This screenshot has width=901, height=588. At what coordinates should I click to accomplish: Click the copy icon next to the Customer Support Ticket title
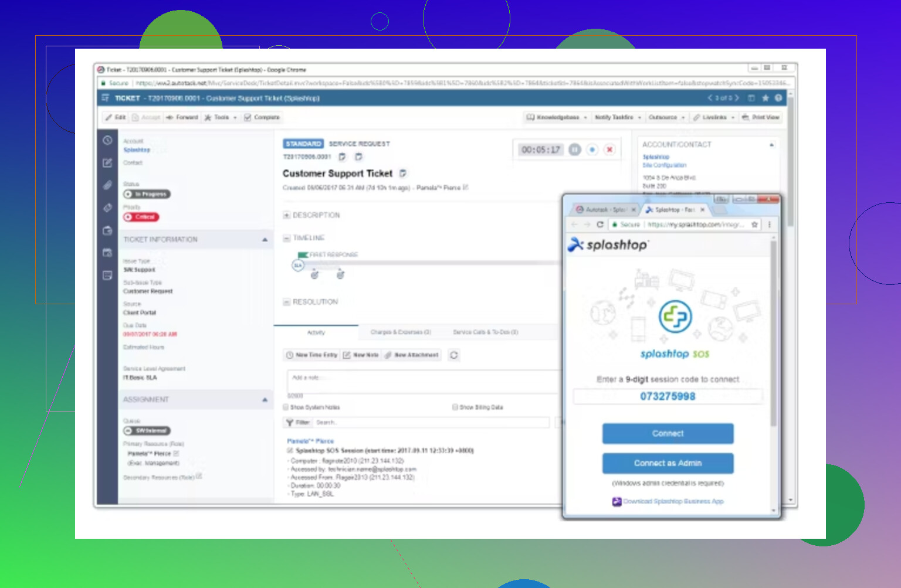403,174
